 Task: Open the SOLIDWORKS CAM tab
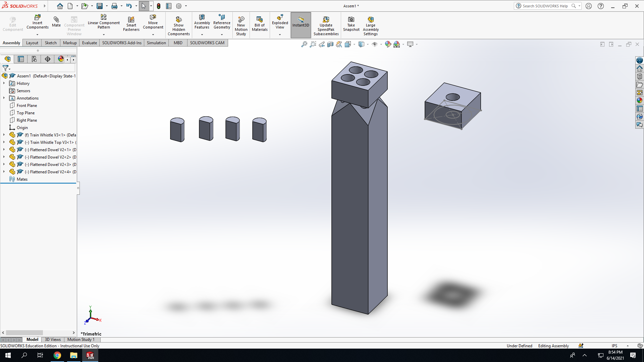207,43
